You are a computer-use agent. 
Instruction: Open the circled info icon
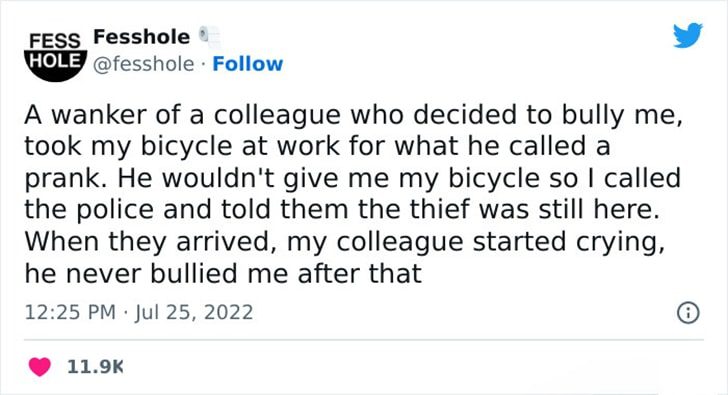click(688, 312)
